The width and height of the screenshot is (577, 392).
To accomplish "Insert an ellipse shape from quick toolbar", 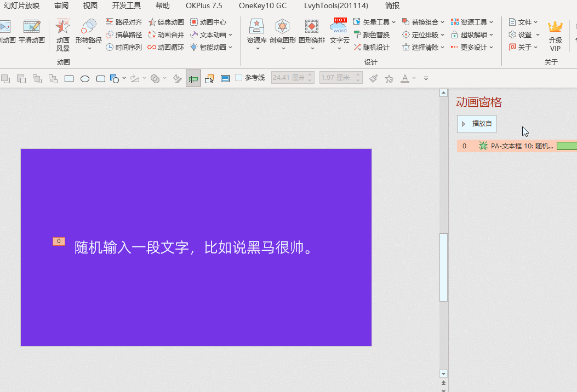I will (x=85, y=78).
